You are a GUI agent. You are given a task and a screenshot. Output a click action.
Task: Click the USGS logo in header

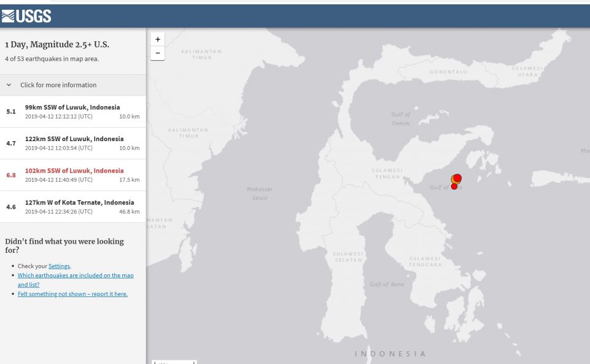[x=26, y=16]
